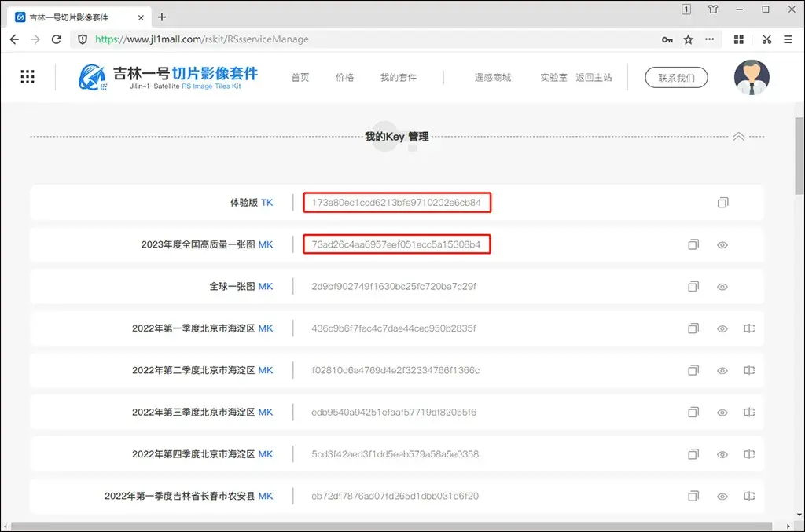
Task: Click the compare icon for 2022年第一季度北京市海淀区
Action: (x=749, y=328)
